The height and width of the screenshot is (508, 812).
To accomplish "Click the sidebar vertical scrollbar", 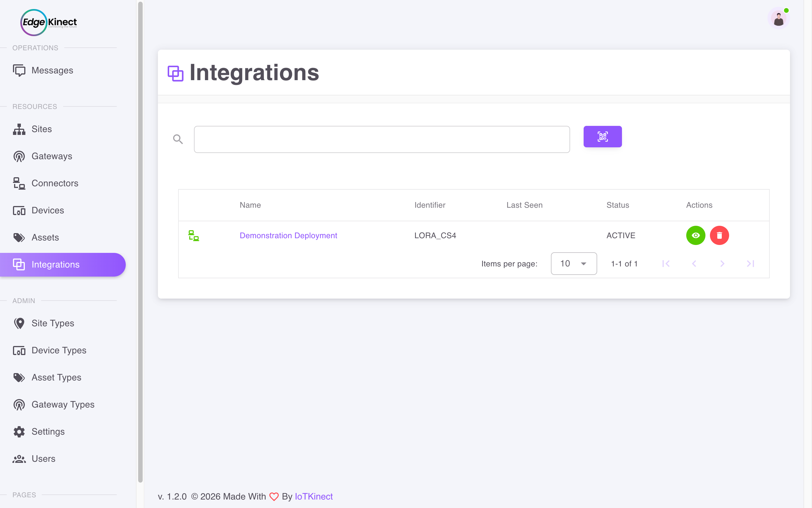I will pyautogui.click(x=140, y=242).
